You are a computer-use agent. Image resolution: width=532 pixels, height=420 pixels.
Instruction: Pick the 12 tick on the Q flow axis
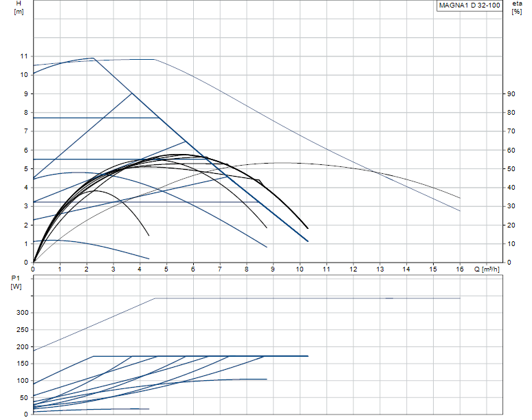tap(353, 269)
